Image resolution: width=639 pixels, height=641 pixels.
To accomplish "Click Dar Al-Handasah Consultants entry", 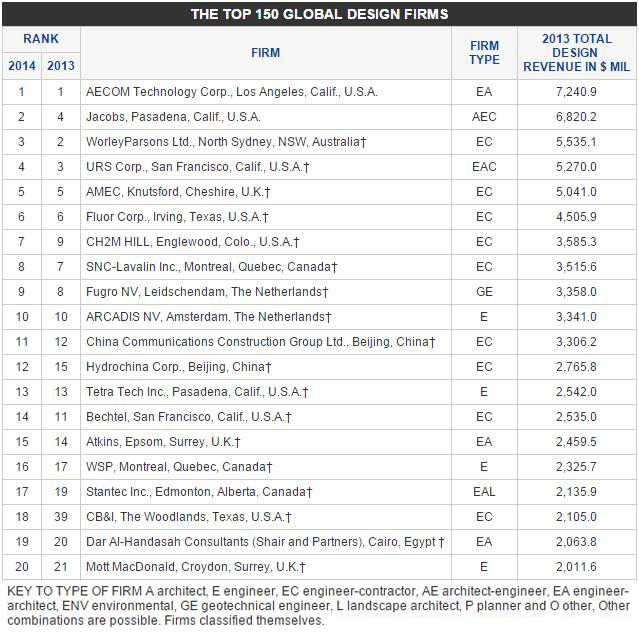I will 265,542.
